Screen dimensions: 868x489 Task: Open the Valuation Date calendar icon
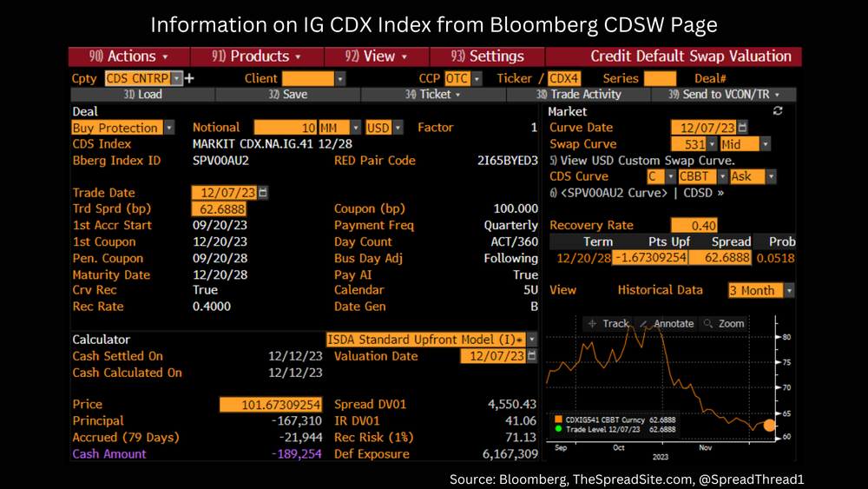point(532,356)
